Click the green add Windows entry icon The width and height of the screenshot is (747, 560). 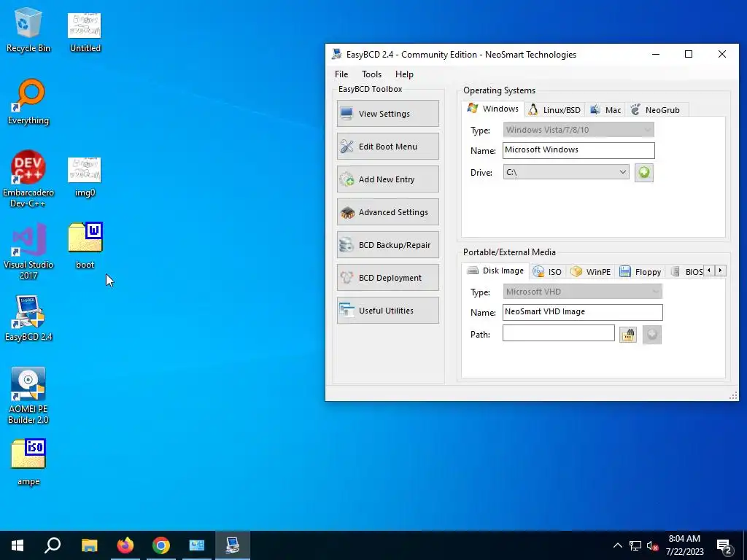[x=643, y=172]
